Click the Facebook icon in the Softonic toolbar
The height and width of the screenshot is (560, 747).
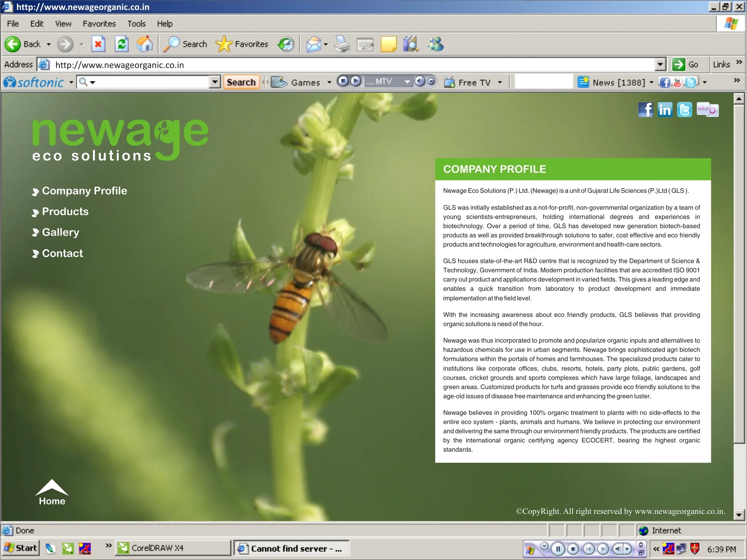(664, 82)
